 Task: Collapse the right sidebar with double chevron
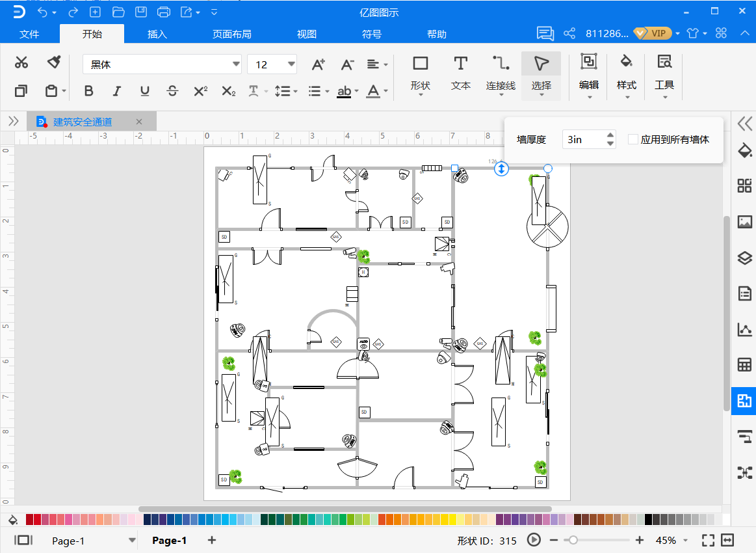click(x=744, y=124)
